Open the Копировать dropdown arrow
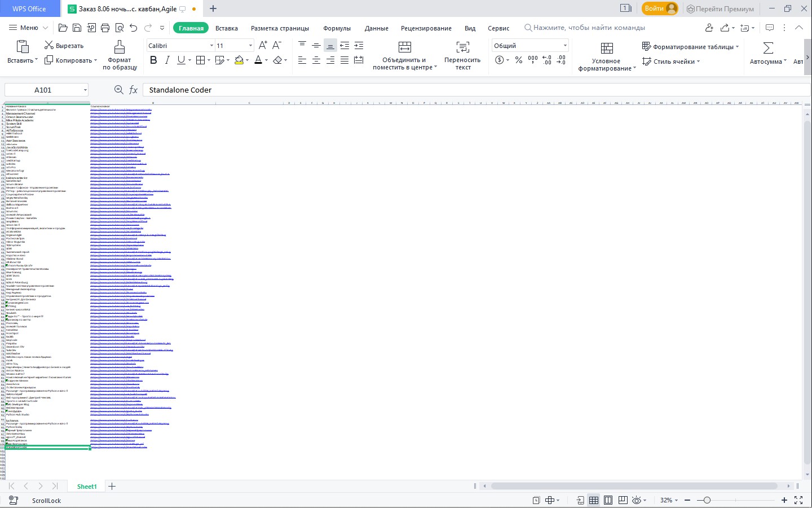812x508 pixels. pyautogui.click(x=95, y=60)
